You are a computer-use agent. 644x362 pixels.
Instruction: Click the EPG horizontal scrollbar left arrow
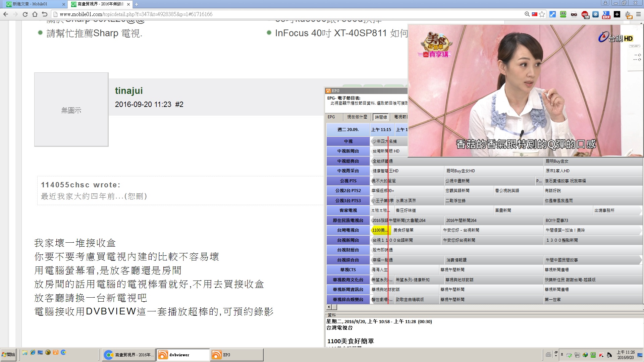[x=329, y=307]
